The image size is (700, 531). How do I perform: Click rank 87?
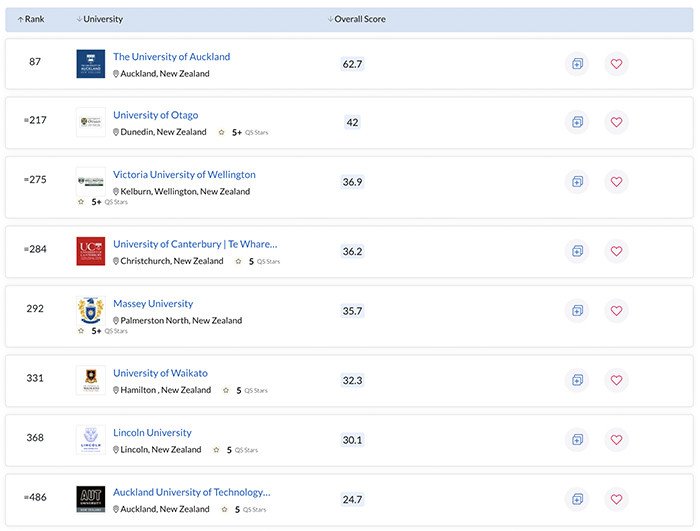tap(35, 62)
